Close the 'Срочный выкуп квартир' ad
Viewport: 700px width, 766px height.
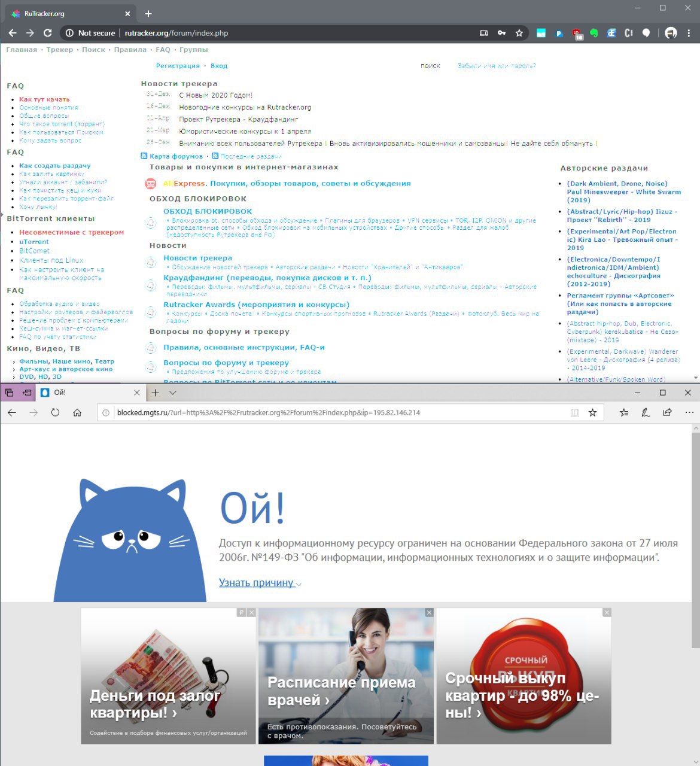click(x=607, y=612)
